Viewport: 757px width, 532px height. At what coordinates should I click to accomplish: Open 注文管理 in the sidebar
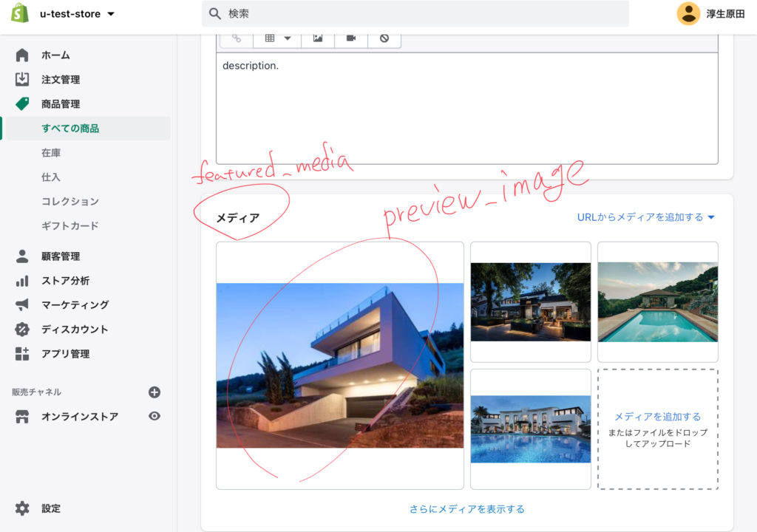coord(60,80)
